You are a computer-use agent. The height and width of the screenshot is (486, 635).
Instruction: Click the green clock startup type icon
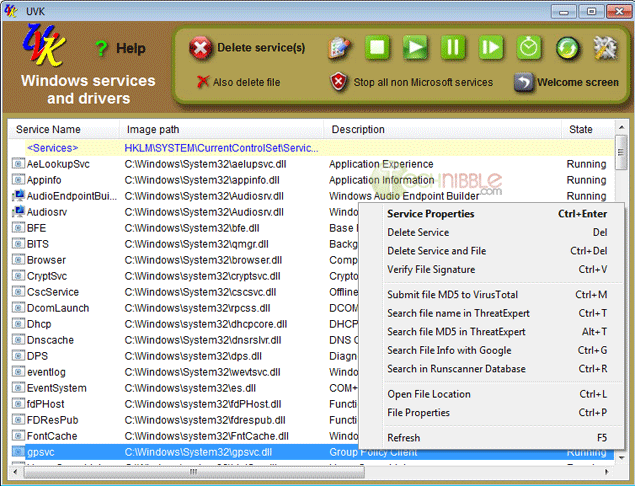click(x=529, y=48)
